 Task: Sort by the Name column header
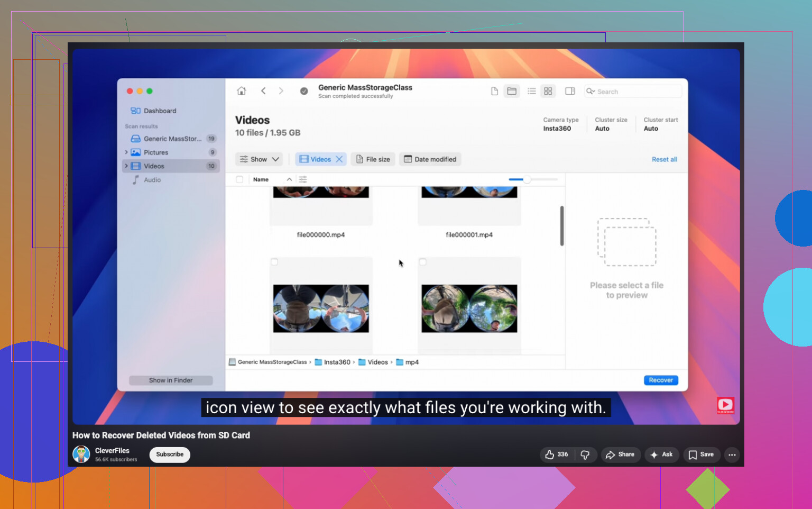click(261, 179)
